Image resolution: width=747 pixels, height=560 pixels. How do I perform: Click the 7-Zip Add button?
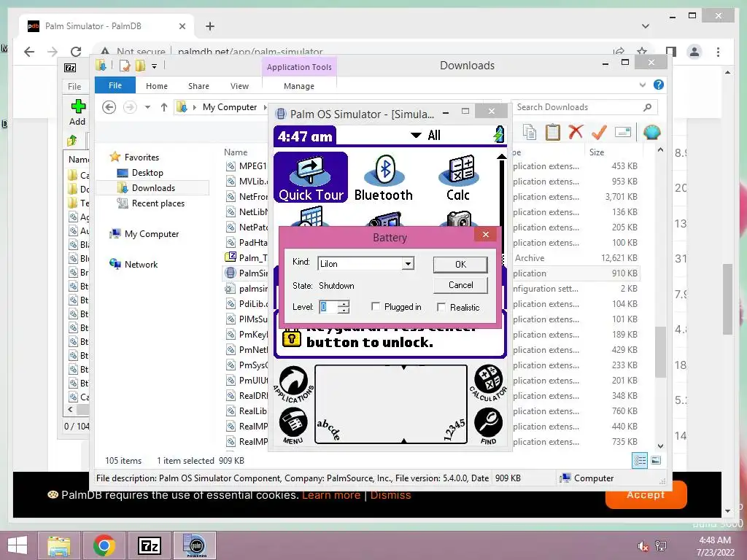[77, 112]
